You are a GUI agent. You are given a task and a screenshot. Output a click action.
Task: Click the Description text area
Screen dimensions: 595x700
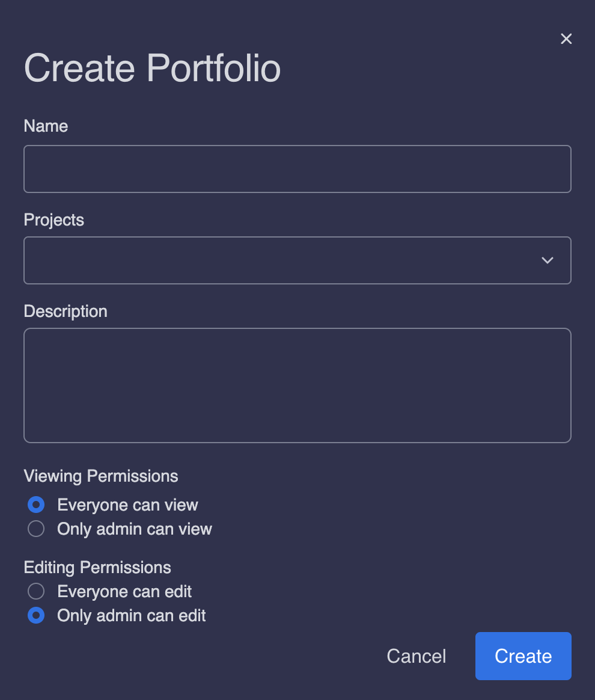coord(297,385)
